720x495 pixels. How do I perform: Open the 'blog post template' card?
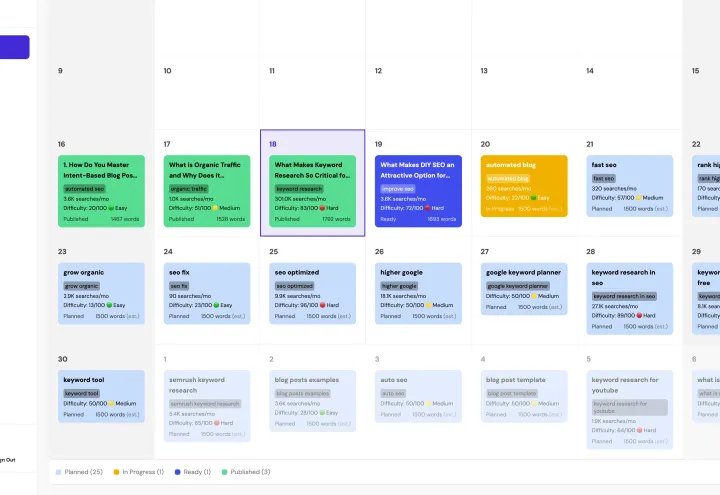(x=524, y=396)
